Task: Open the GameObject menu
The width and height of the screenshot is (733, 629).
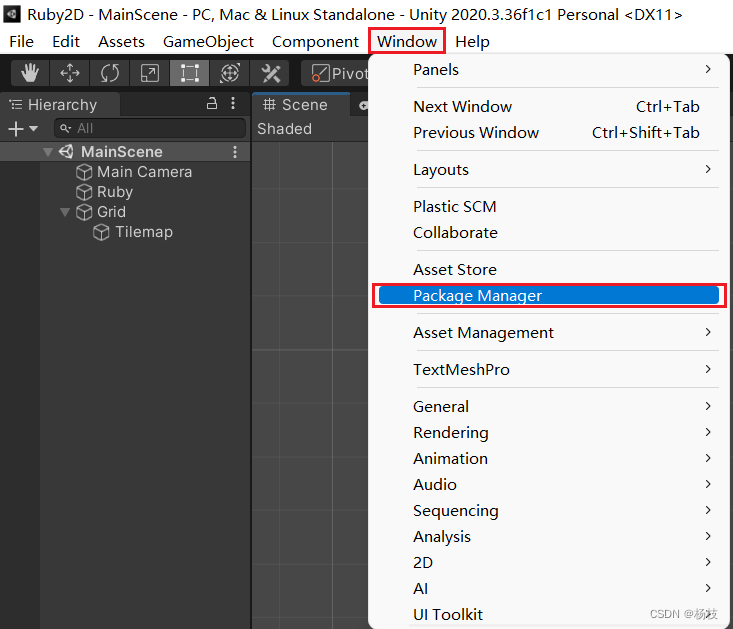Action: (x=208, y=42)
